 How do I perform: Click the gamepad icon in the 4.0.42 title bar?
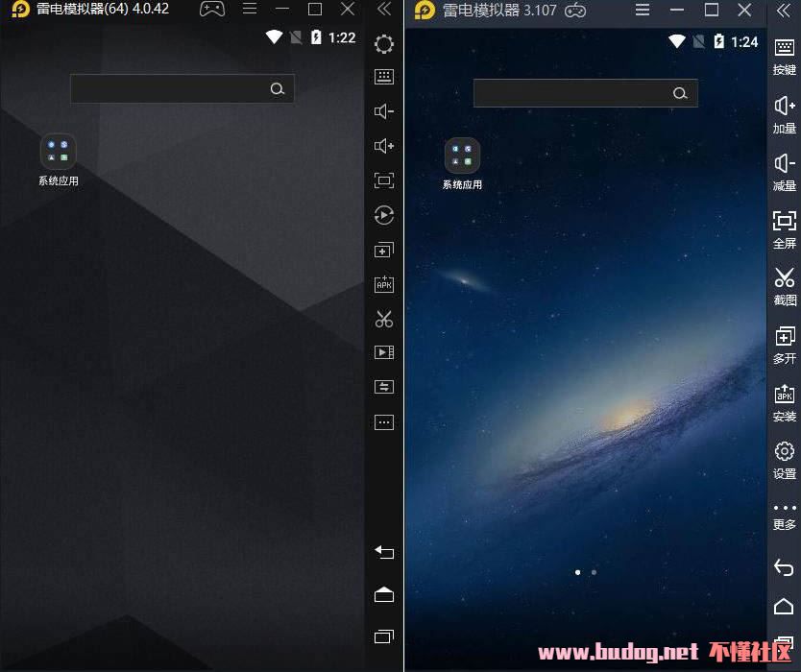[x=212, y=9]
